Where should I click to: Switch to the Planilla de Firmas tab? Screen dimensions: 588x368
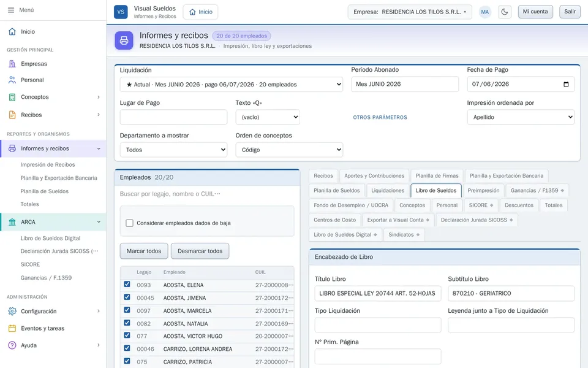(x=437, y=176)
